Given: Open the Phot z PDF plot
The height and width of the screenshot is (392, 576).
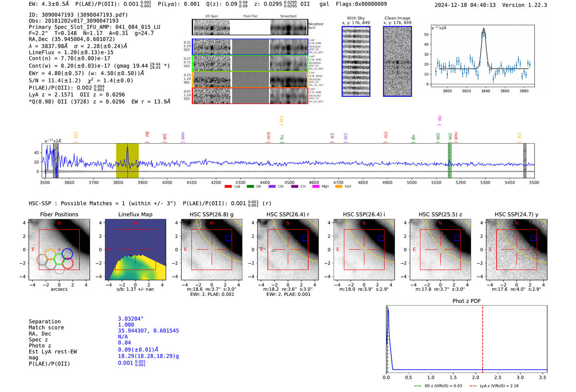Looking at the screenshot, I should coord(467,339).
